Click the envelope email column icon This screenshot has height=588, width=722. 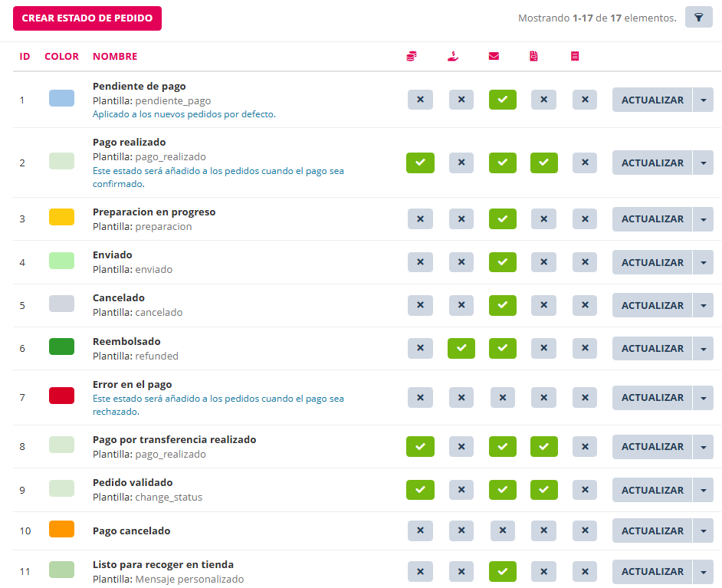(494, 56)
